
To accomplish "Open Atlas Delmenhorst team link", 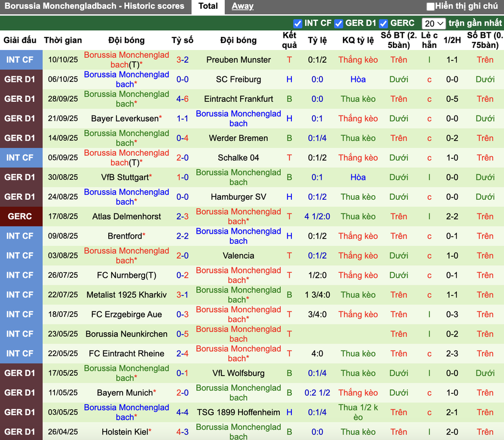I will coord(126,217).
